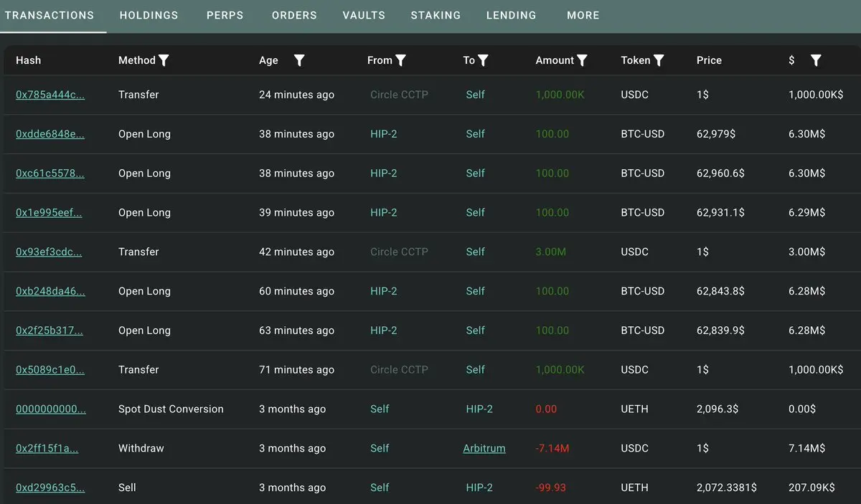Open transaction hash 0x2f25b317...
The image size is (861, 504).
click(50, 331)
